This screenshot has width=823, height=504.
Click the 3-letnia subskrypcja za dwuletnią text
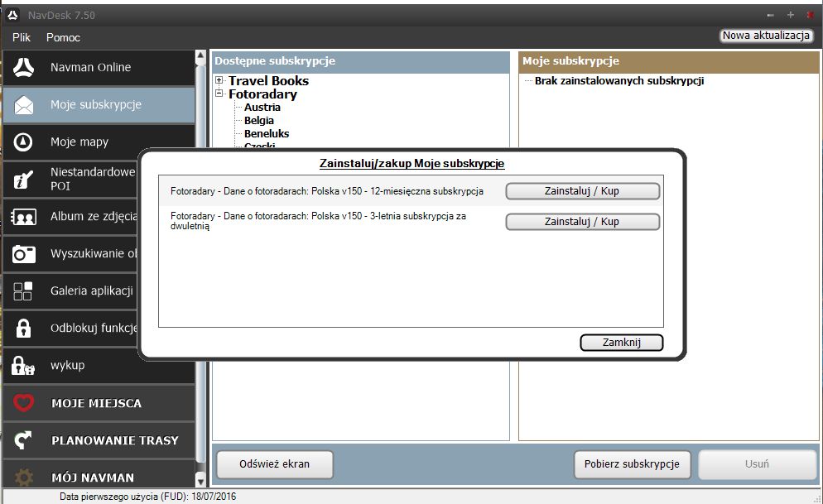click(318, 221)
